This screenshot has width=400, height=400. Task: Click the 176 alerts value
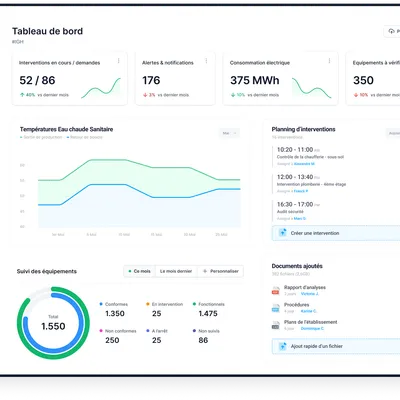coord(151,80)
